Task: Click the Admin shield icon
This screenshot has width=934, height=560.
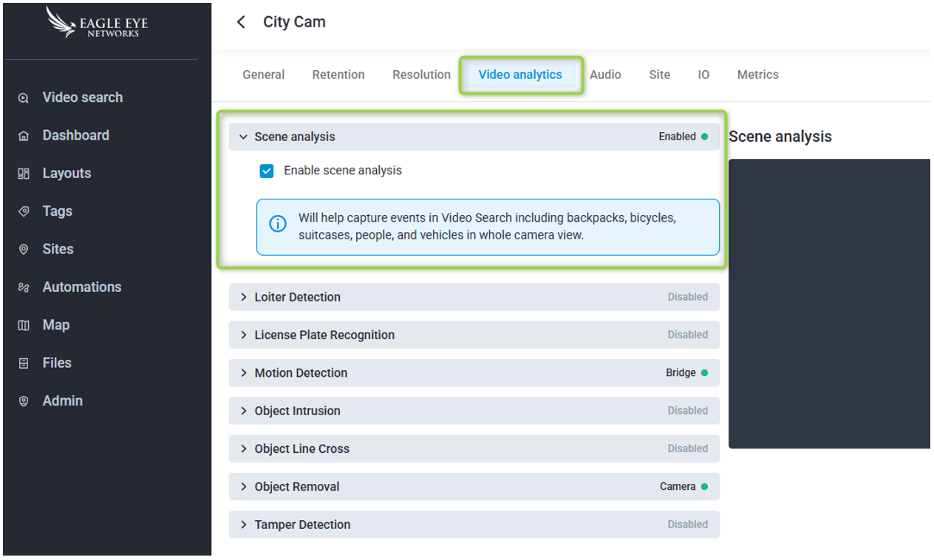Action: click(24, 401)
